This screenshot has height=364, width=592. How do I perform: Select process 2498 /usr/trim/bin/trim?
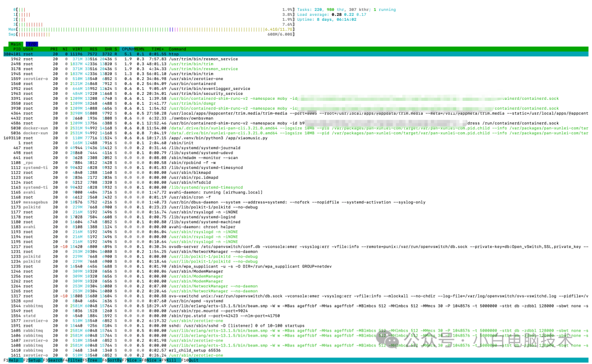[x=296, y=64]
